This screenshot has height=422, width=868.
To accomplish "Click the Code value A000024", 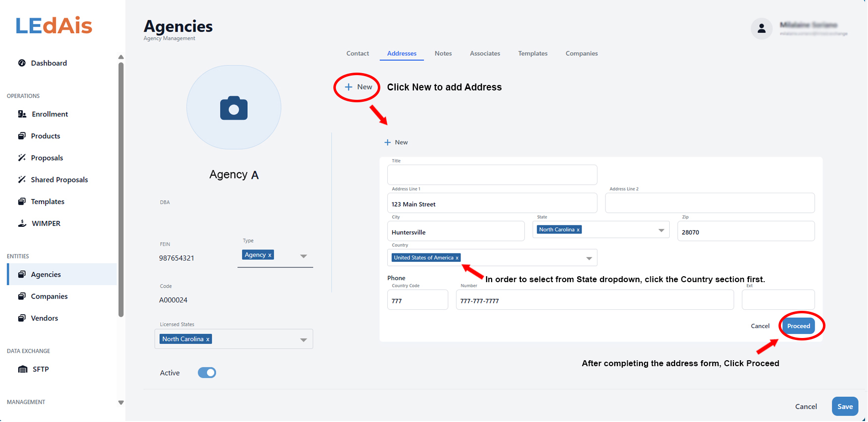I will click(173, 300).
